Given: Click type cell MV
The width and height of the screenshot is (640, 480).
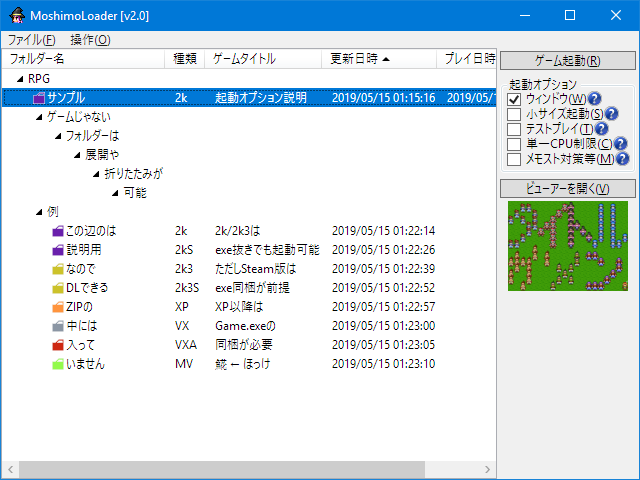Looking at the screenshot, I should pos(184,364).
